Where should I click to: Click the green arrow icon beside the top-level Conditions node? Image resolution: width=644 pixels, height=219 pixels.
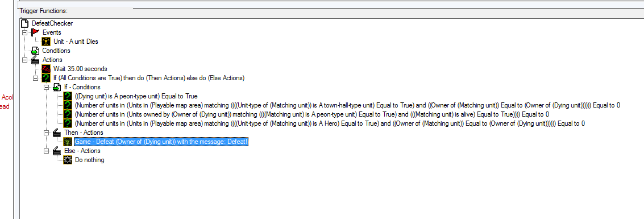click(36, 51)
